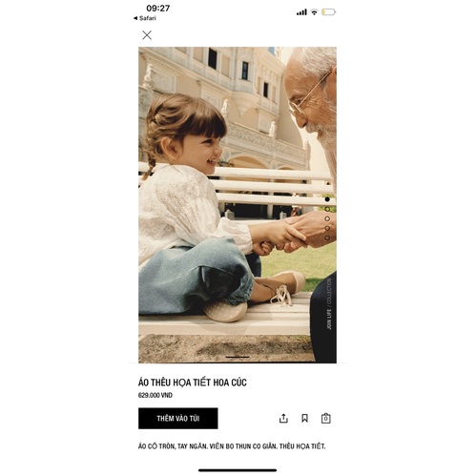This screenshot has width=476, height=476.
Task: Click the THÊM VÀO TÚI button
Action: click(178, 419)
